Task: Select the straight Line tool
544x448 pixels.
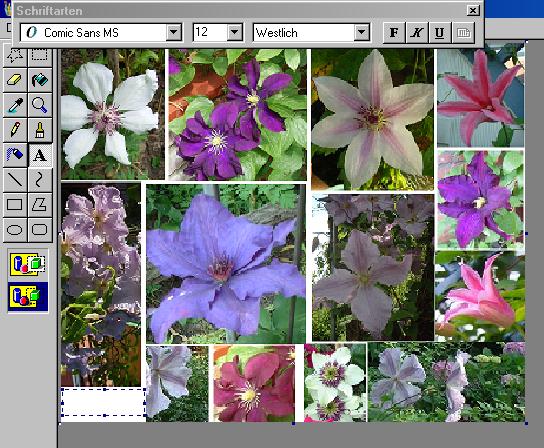Action: pos(15,180)
